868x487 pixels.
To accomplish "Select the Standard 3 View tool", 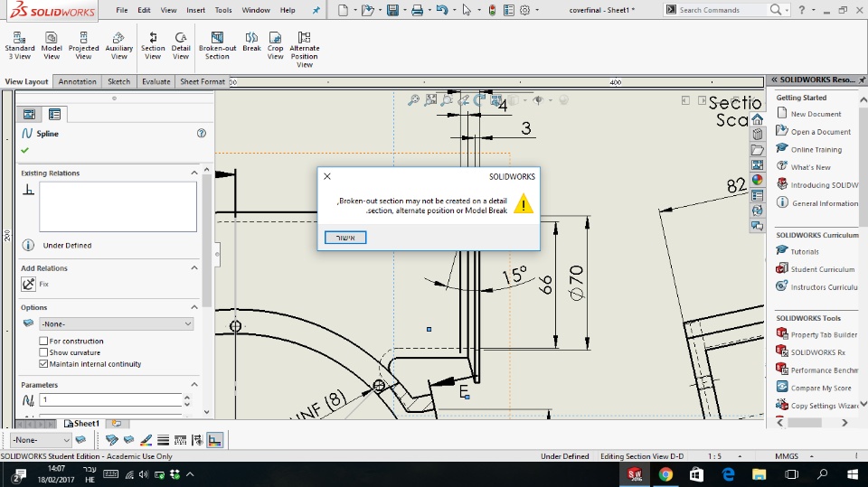I will click(19, 45).
